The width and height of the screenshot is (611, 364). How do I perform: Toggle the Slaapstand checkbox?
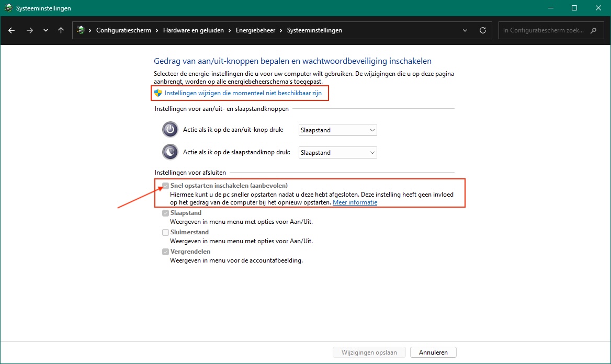(x=166, y=213)
